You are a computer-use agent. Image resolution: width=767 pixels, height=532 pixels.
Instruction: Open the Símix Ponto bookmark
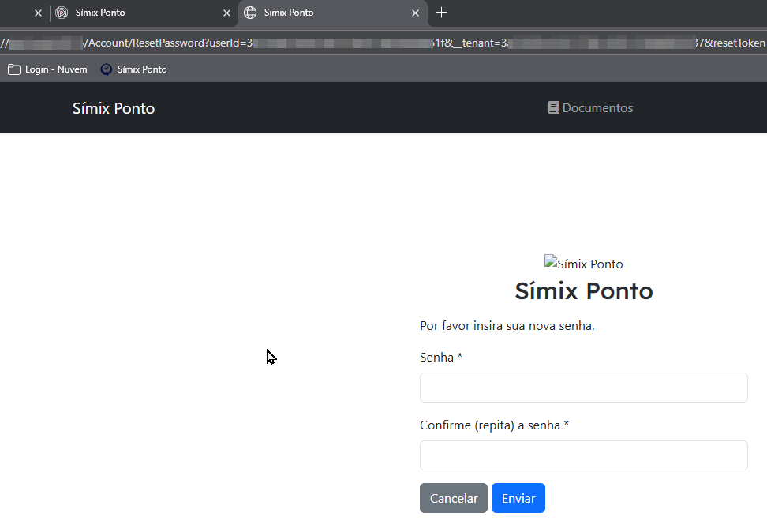click(133, 69)
